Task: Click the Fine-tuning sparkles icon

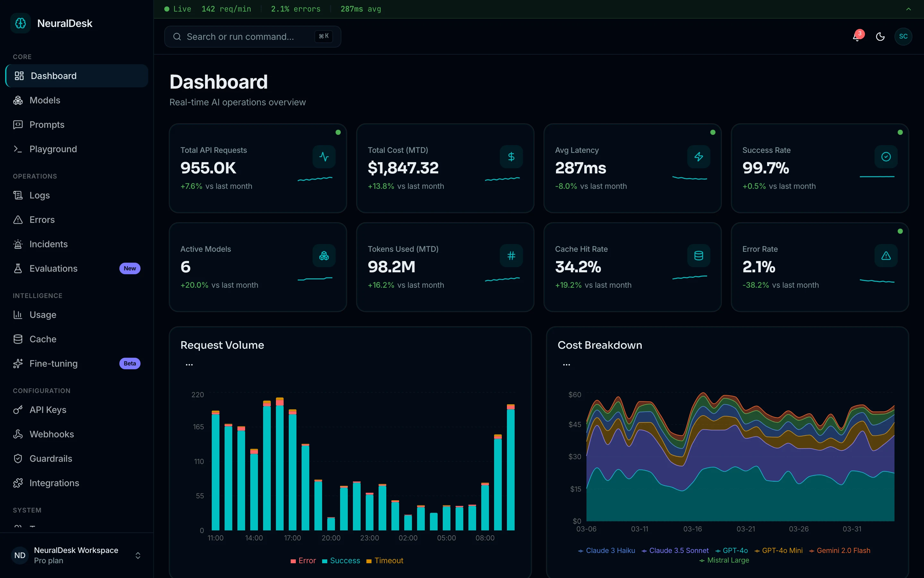Action: 18,364
